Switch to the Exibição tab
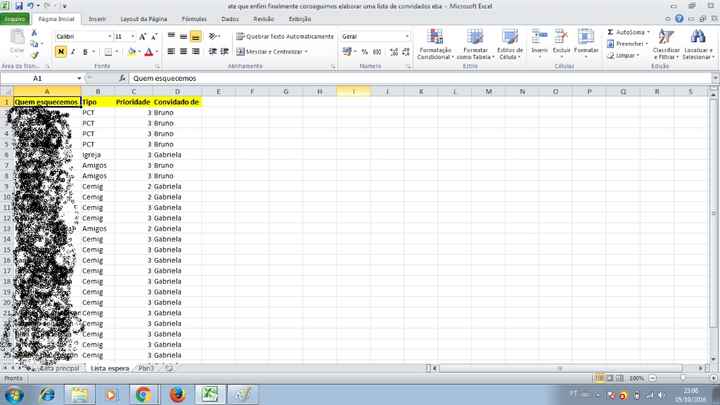The width and height of the screenshot is (720, 405). 300,19
